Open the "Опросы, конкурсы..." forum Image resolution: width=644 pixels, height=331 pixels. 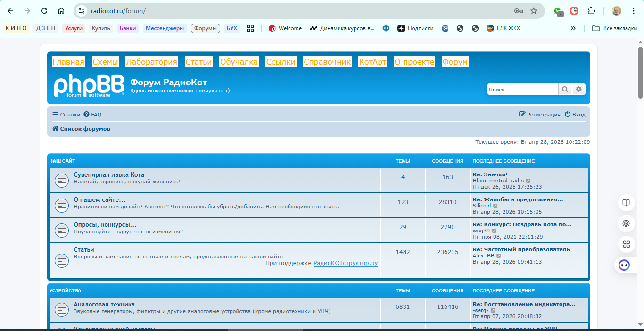105,225
